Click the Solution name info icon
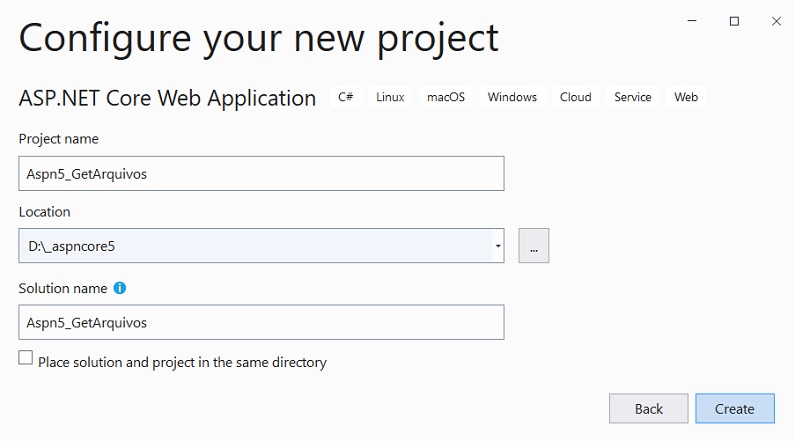The width and height of the screenshot is (795, 441). 120,288
